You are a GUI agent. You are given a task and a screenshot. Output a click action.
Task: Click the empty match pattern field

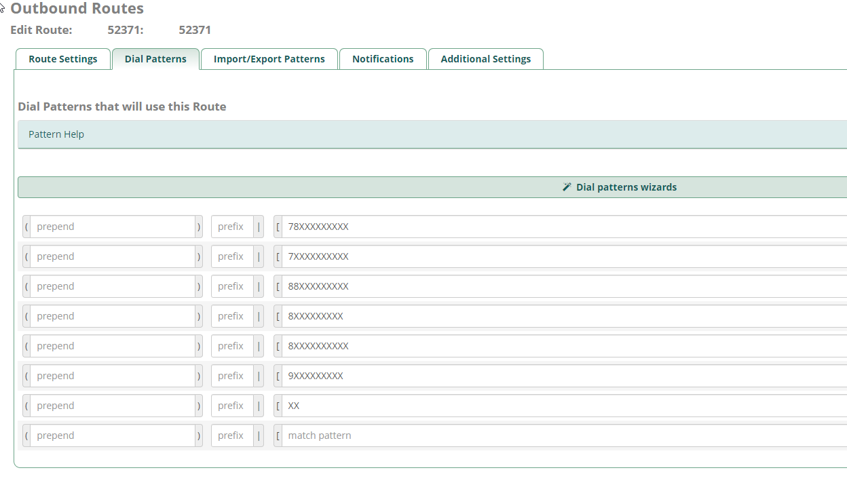click(563, 435)
